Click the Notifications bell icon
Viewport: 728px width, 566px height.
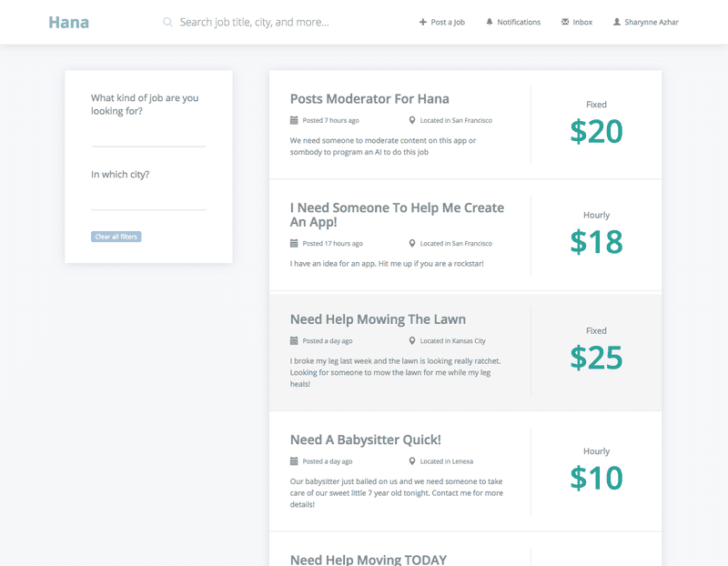point(490,22)
